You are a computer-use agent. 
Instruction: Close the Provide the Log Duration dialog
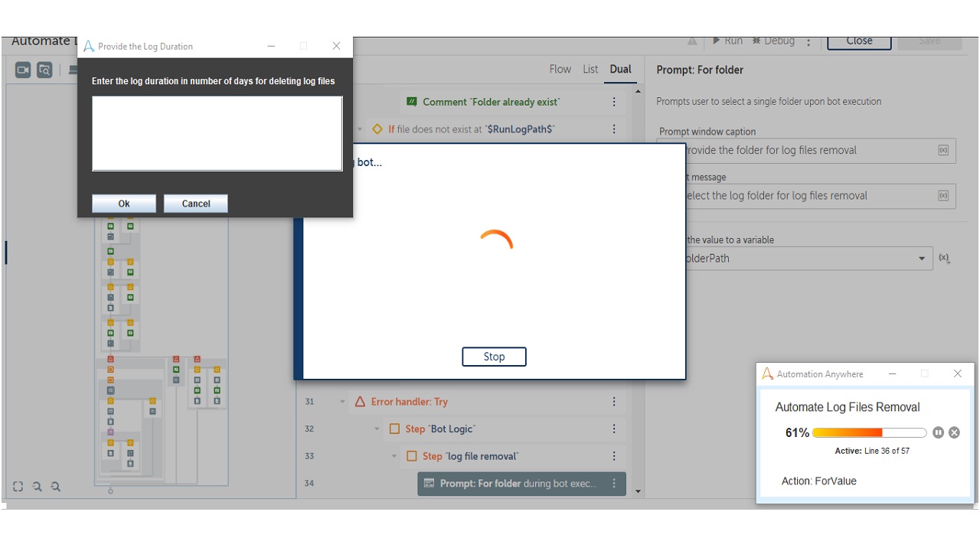point(336,46)
